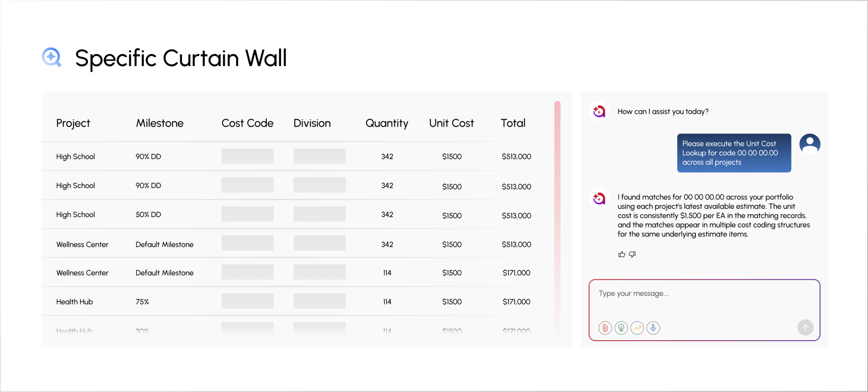Viewport: 868px width, 392px height.
Task: Select the High School 50% DD row
Action: click(293, 214)
